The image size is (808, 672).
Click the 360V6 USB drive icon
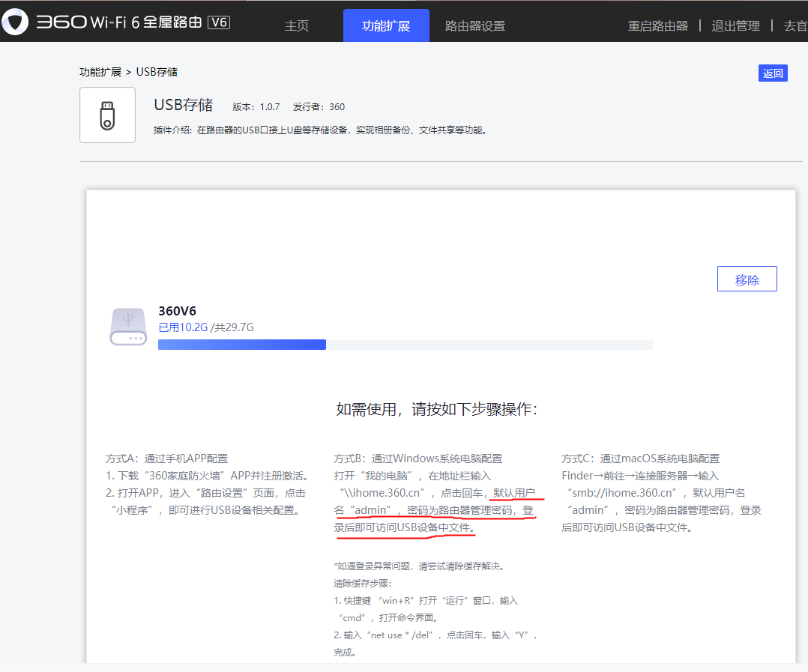[128, 327]
